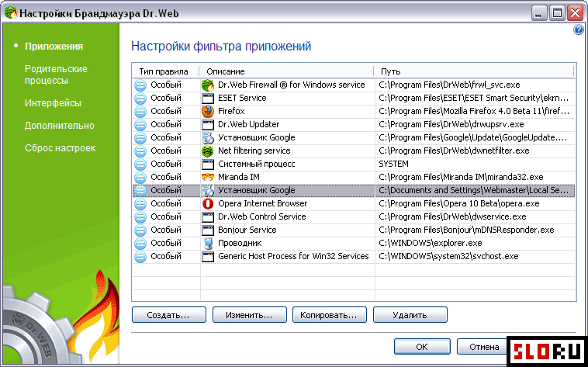The height and width of the screenshot is (367, 588).
Task: Click the Miranda IM icon
Action: point(207,177)
